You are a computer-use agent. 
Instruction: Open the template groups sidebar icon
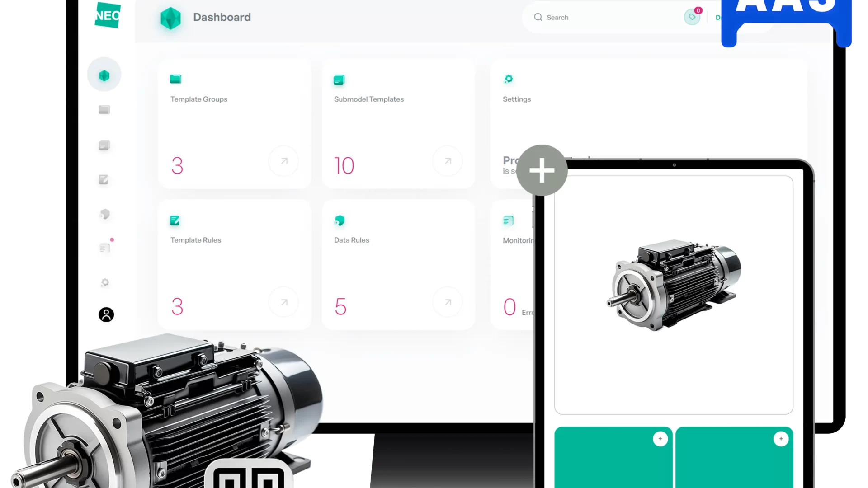pyautogui.click(x=104, y=110)
